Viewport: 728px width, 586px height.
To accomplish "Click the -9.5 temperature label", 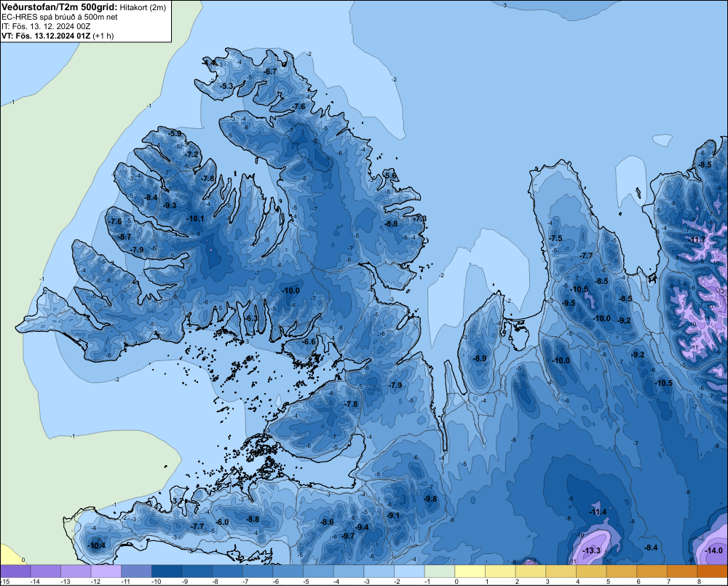I will click(569, 304).
